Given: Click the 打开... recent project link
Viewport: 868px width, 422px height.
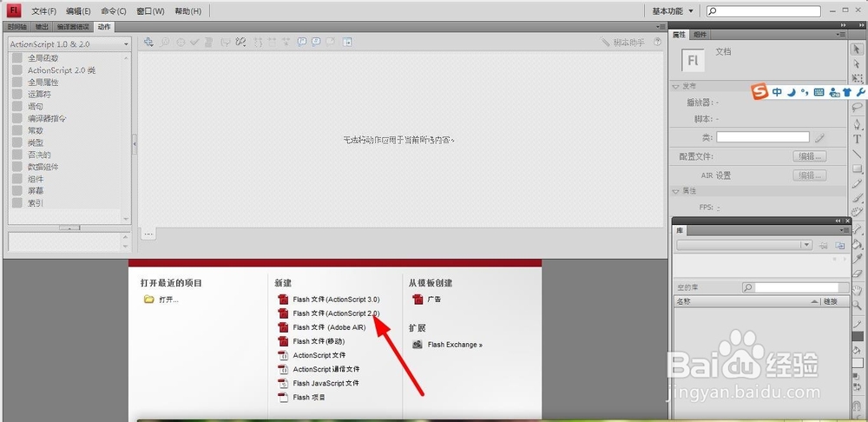Looking at the screenshot, I should [161, 300].
